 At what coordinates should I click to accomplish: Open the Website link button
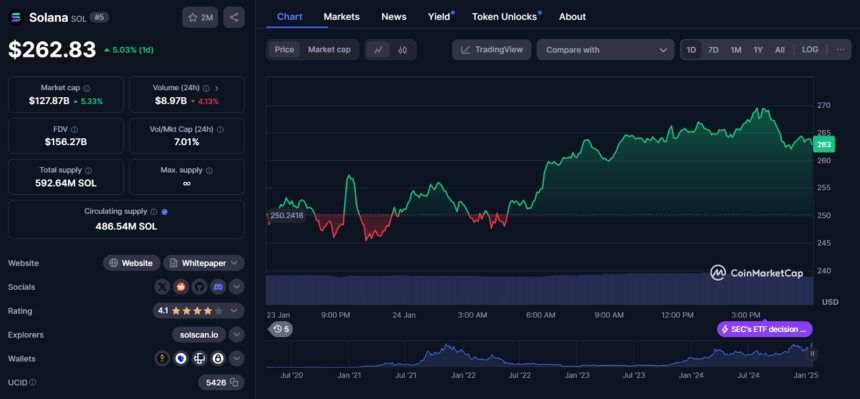click(x=132, y=263)
